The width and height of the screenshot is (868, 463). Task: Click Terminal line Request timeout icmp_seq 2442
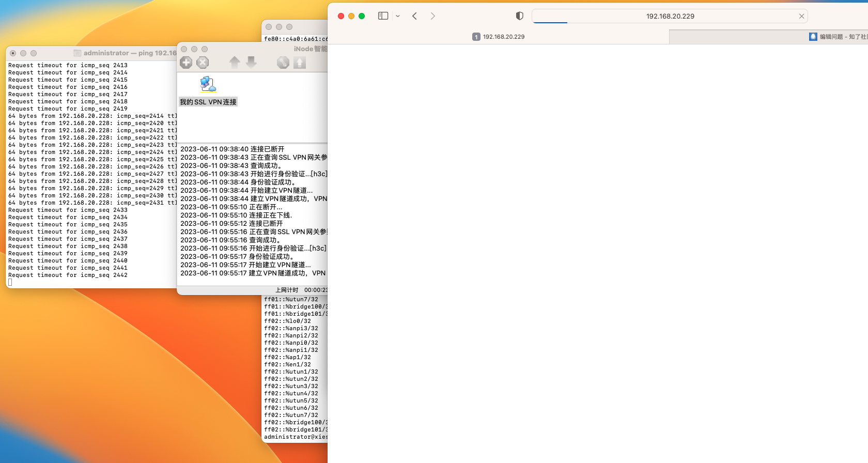pos(68,275)
